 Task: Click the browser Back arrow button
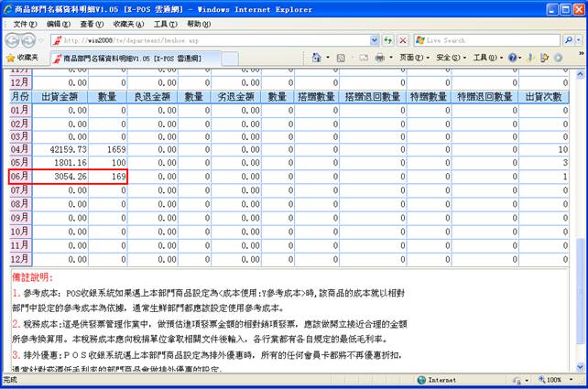pyautogui.click(x=13, y=40)
